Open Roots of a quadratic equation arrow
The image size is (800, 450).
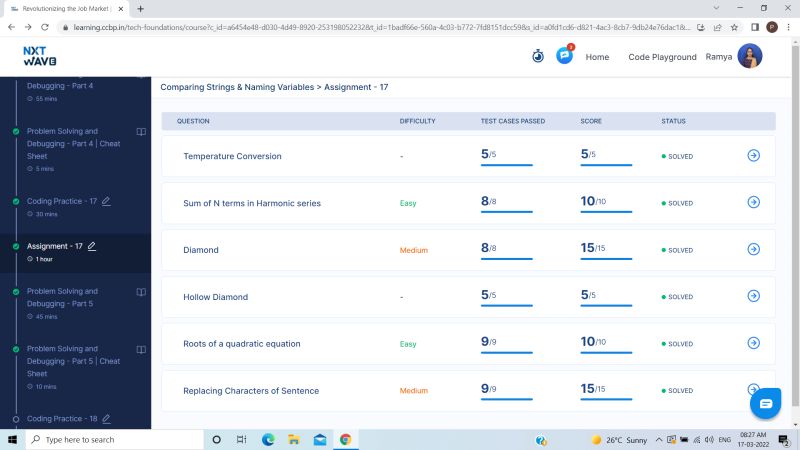pos(754,343)
